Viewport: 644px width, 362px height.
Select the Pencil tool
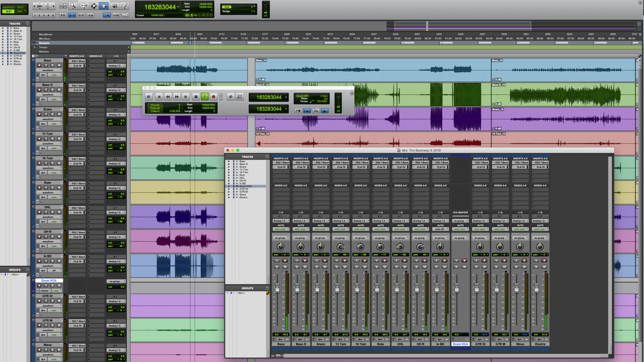pyautogui.click(x=125, y=6)
